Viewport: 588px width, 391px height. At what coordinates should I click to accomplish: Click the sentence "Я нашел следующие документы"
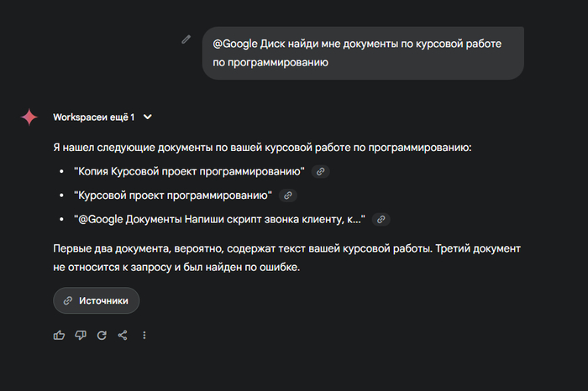pyautogui.click(x=262, y=148)
